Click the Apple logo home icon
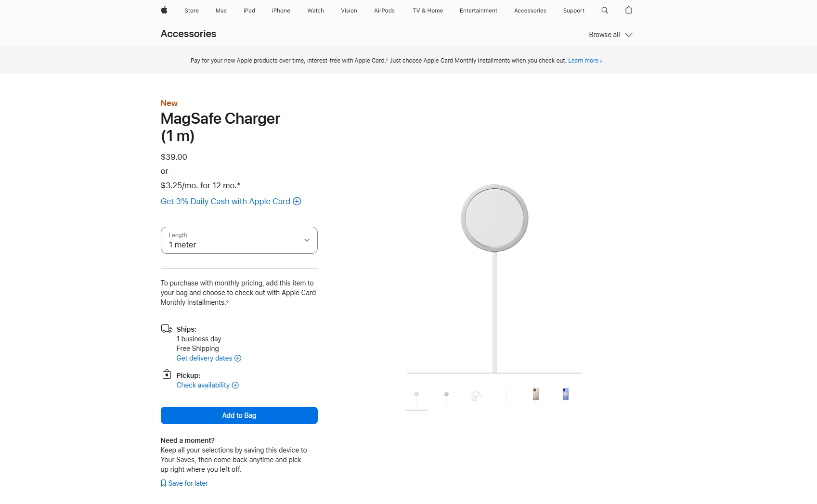The height and width of the screenshot is (504, 817). 164,10
